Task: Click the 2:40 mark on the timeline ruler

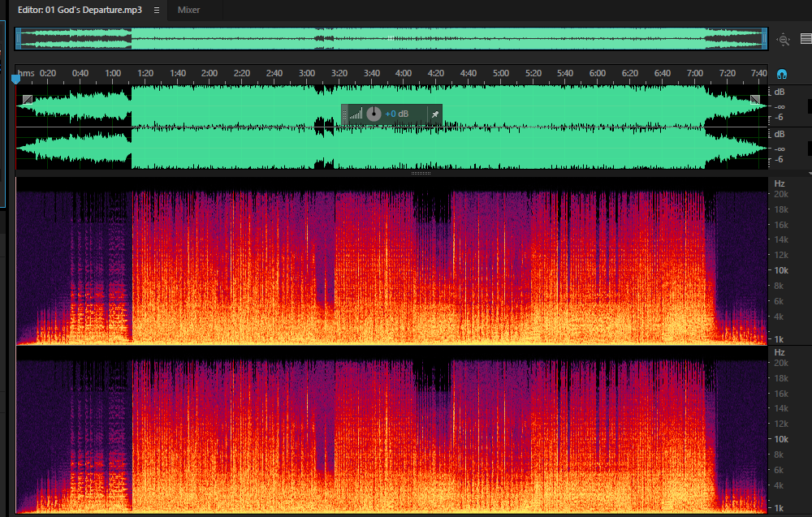Action: click(x=274, y=74)
